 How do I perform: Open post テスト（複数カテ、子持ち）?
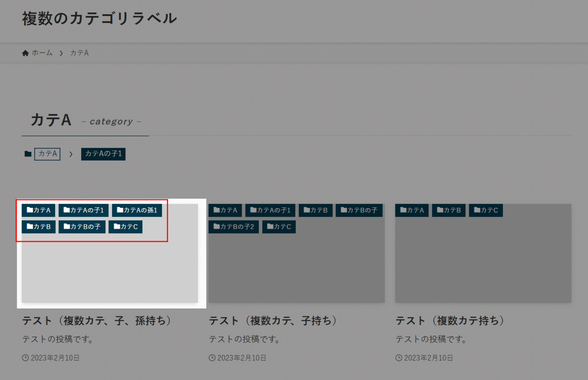[x=276, y=321]
